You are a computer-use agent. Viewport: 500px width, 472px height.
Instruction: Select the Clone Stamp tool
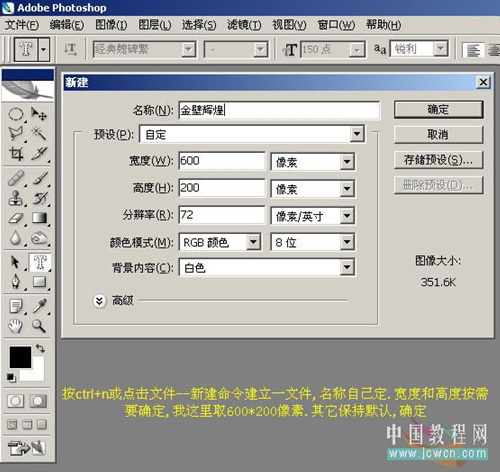(15, 197)
